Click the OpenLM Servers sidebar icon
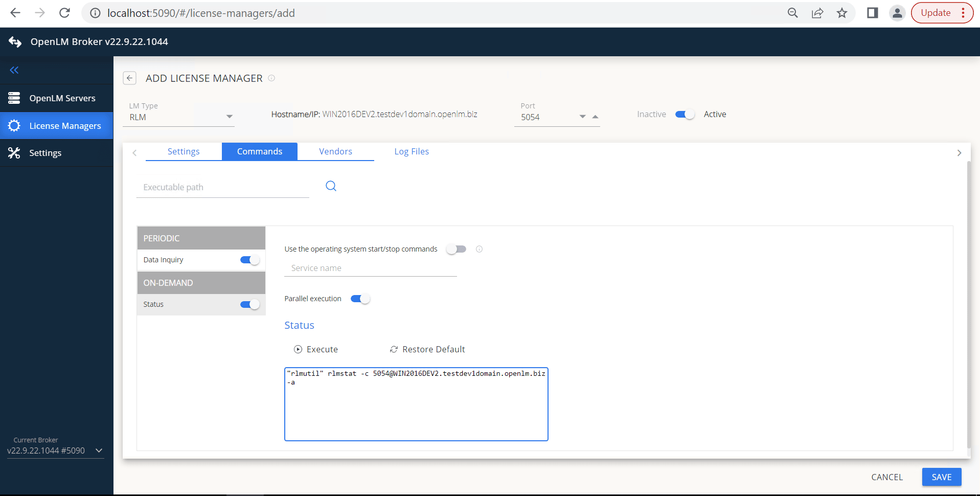The height and width of the screenshot is (496, 980). [x=14, y=98]
